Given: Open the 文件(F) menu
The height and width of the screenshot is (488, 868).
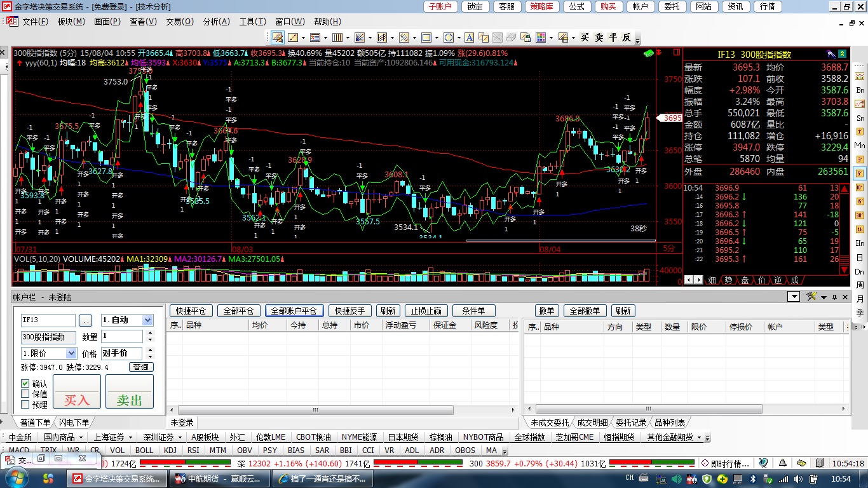Looking at the screenshot, I should pyautogui.click(x=35, y=22).
